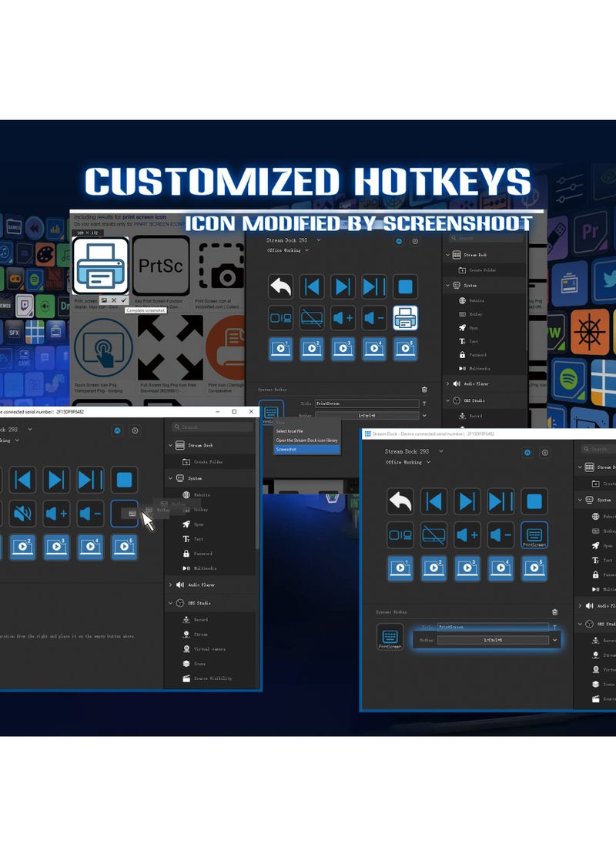Click the next track key in the bottom-right window
The width and height of the screenshot is (616, 844).
pyautogui.click(x=467, y=501)
